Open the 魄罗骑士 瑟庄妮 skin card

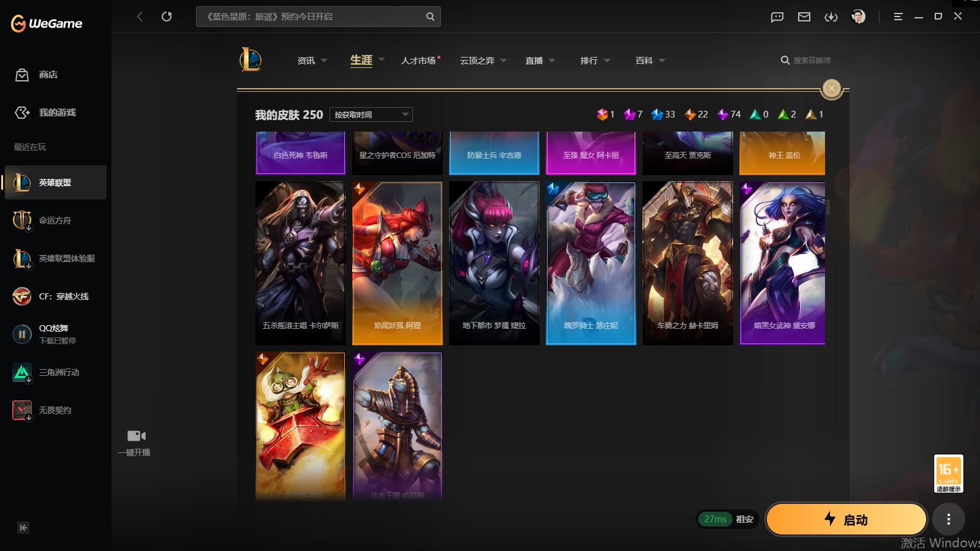tap(591, 263)
